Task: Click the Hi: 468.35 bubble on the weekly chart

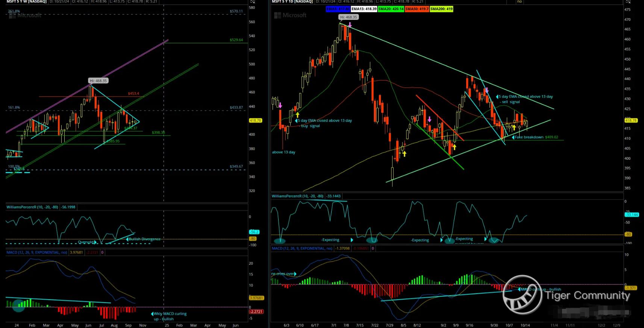Action: pos(98,81)
